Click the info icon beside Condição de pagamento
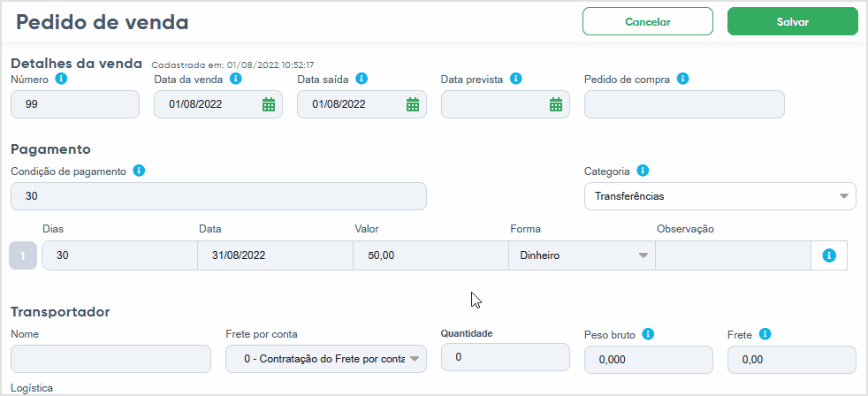The width and height of the screenshot is (868, 396). [140, 171]
